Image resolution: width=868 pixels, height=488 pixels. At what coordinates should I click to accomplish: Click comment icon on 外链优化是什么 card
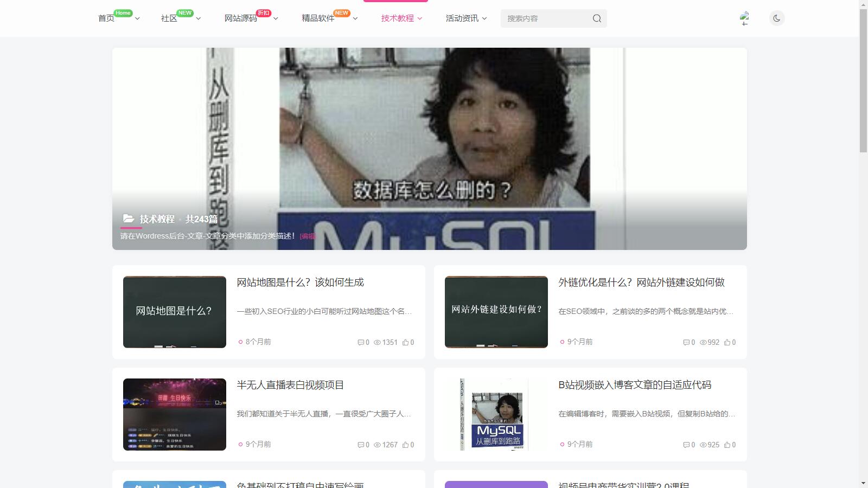[686, 342]
